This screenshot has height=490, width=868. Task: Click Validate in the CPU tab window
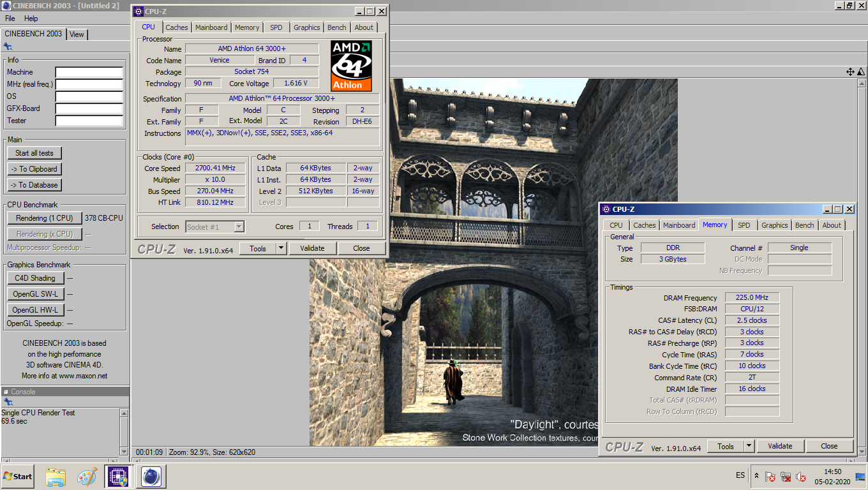coord(312,248)
